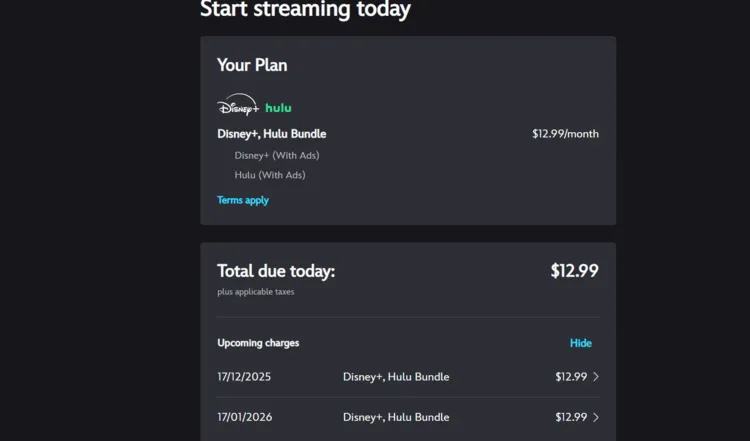Open the Terms apply link
Viewport: 750px width, 441px height.
click(243, 200)
